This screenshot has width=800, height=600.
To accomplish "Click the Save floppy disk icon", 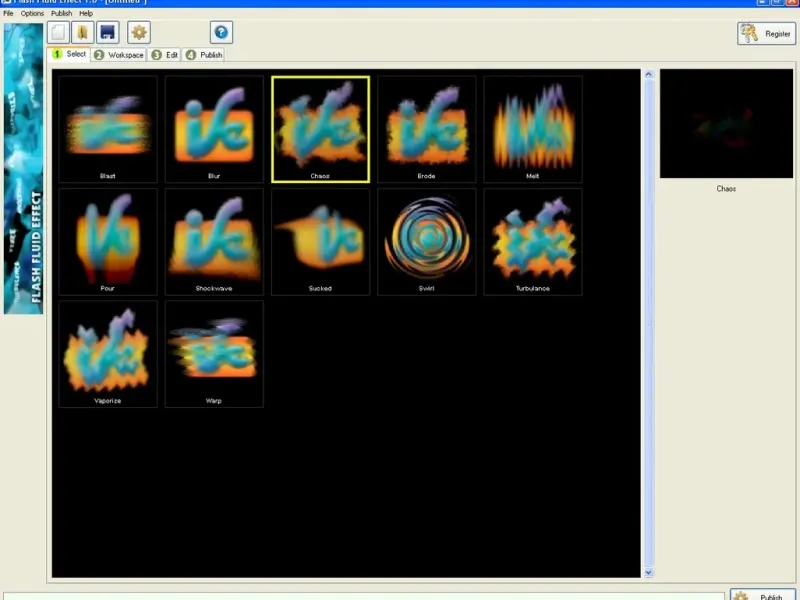I will (x=108, y=33).
